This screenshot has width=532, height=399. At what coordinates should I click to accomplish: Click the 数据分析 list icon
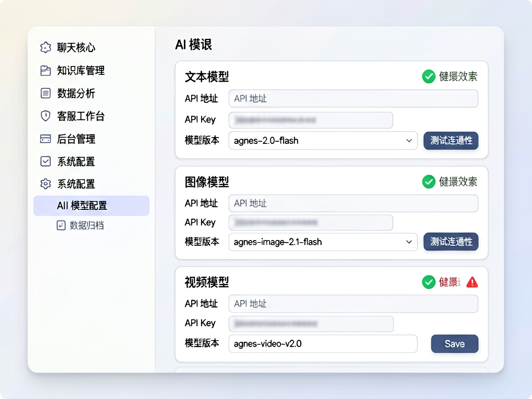46,94
